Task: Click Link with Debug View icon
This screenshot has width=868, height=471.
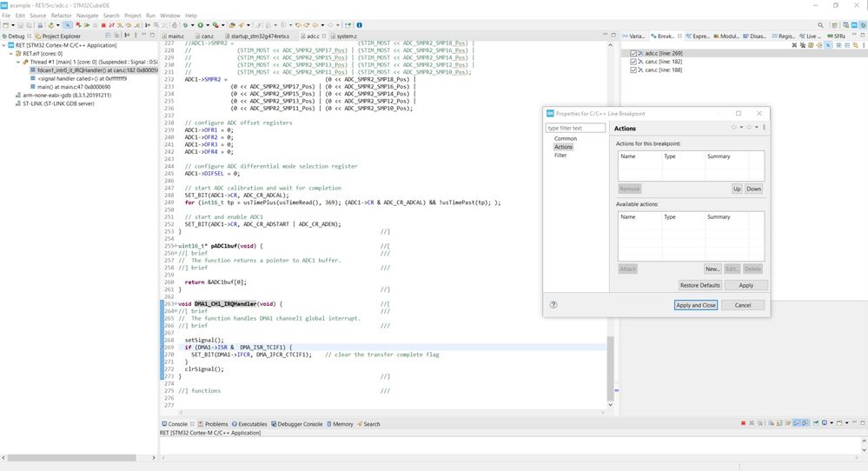Action: 855,45
